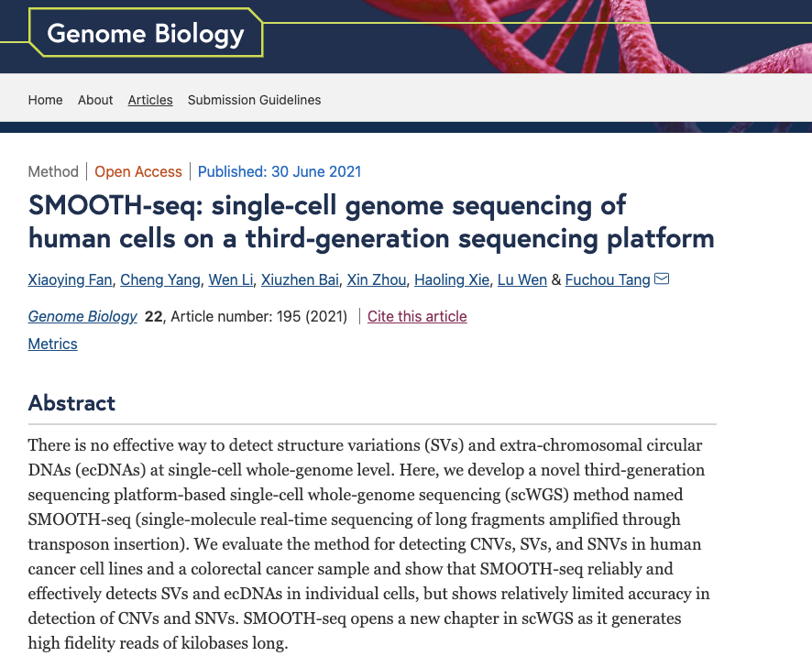Click the email envelope icon beside Fuchou Tang
Image resolution: width=812 pixels, height=667 pixels.
click(x=662, y=279)
